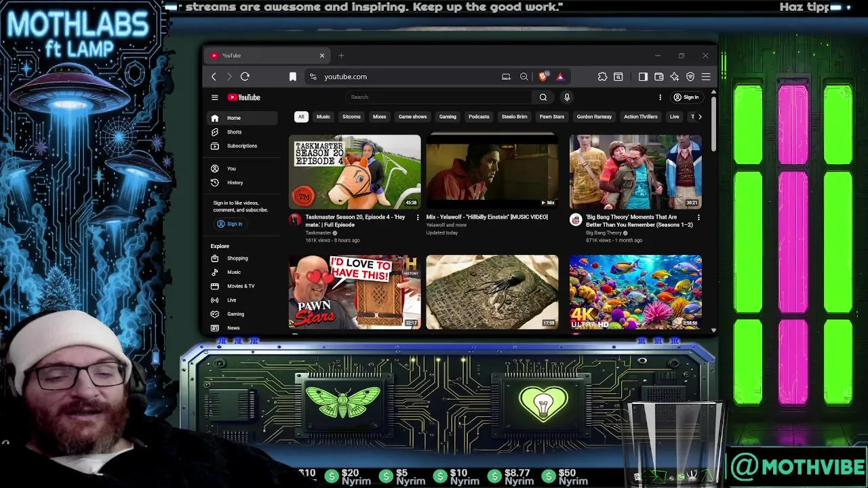This screenshot has width=868, height=488.
Task: Select the Sitcoms filter chip
Action: (351, 117)
